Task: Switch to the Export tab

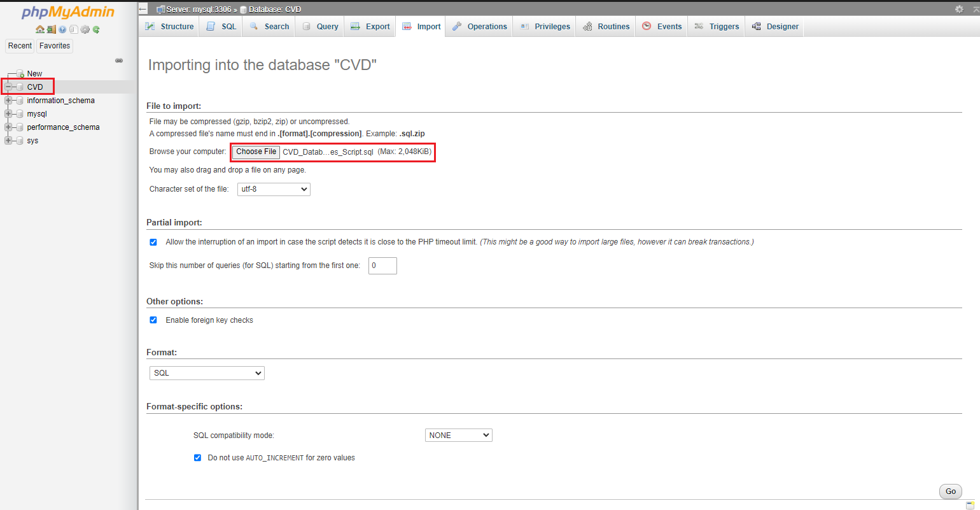Action: (370, 26)
